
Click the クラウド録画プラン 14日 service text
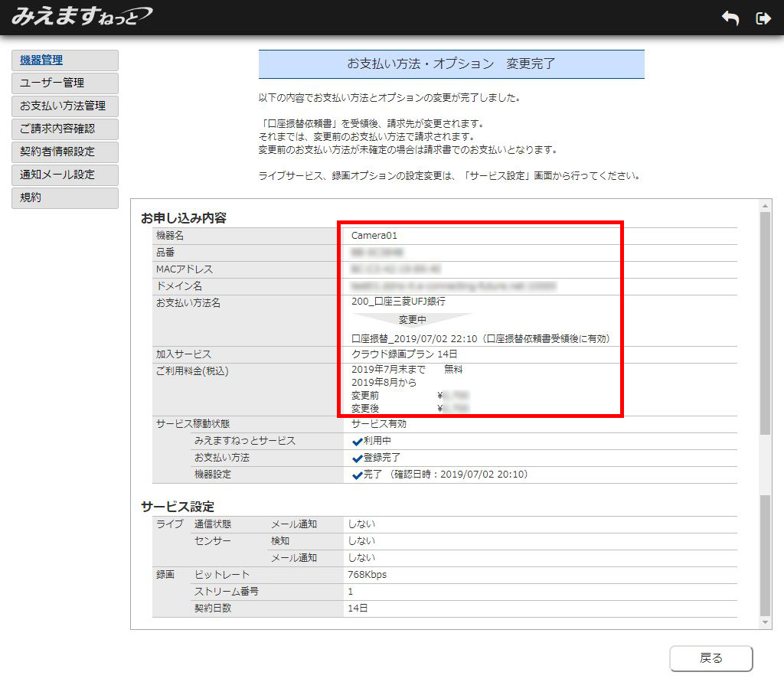[x=404, y=354]
